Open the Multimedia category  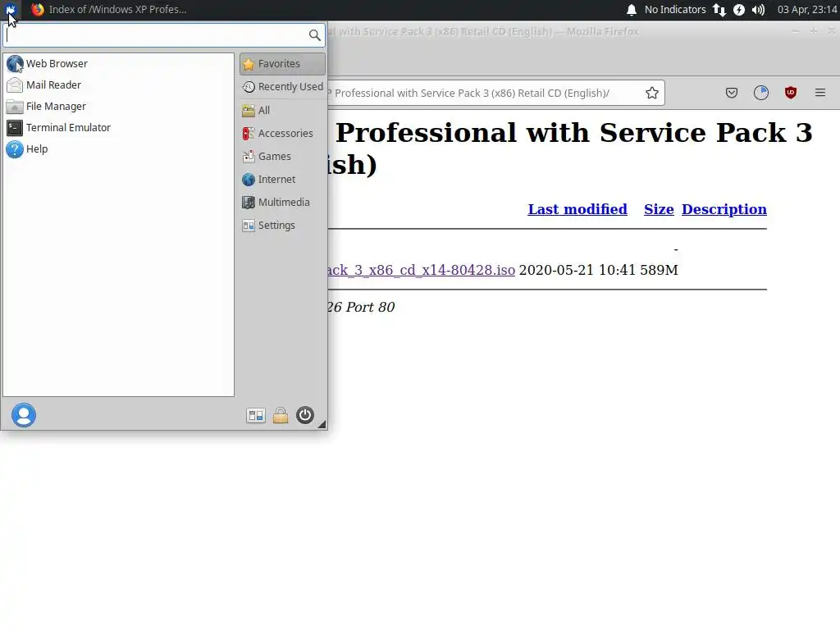pos(282,203)
